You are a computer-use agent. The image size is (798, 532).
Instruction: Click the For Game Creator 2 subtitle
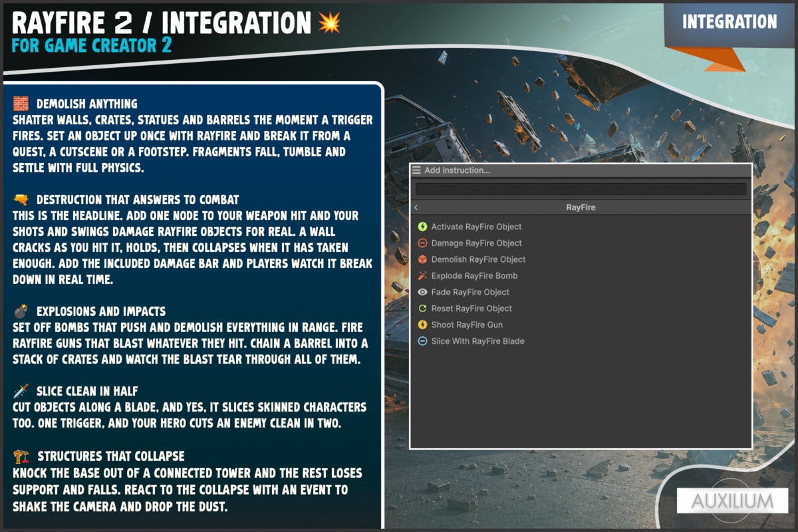(92, 45)
